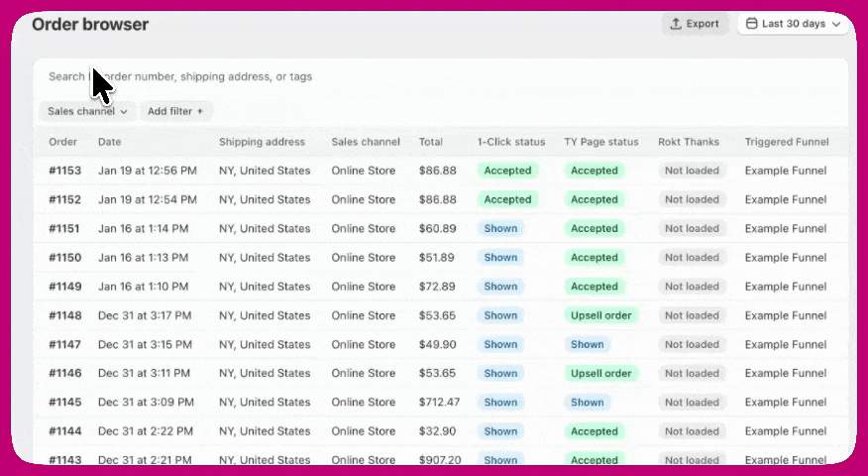This screenshot has width=868, height=476.
Task: Click the Add filter button
Action: pos(175,111)
